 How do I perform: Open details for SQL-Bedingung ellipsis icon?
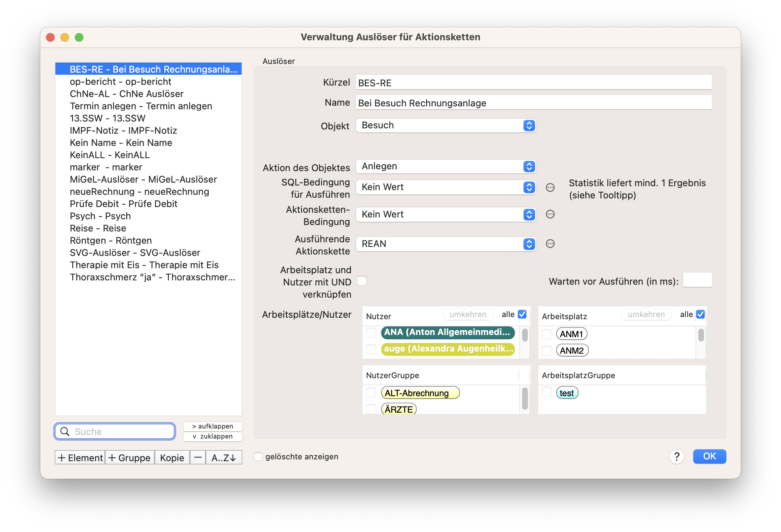click(x=550, y=187)
